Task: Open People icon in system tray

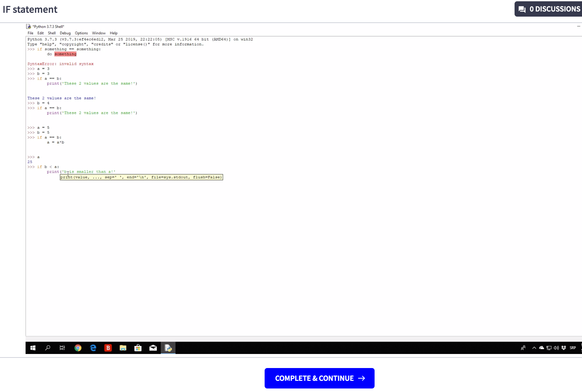Action: [523, 348]
